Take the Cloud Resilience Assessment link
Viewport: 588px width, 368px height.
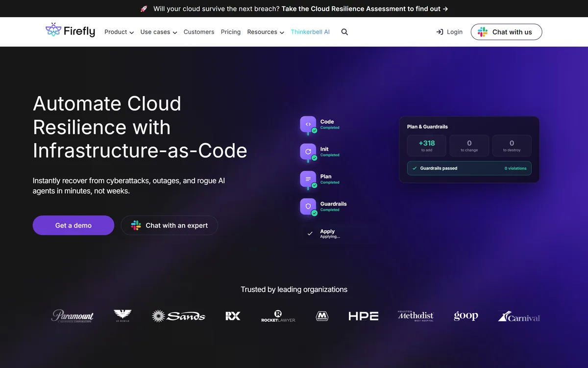pyautogui.click(x=365, y=9)
